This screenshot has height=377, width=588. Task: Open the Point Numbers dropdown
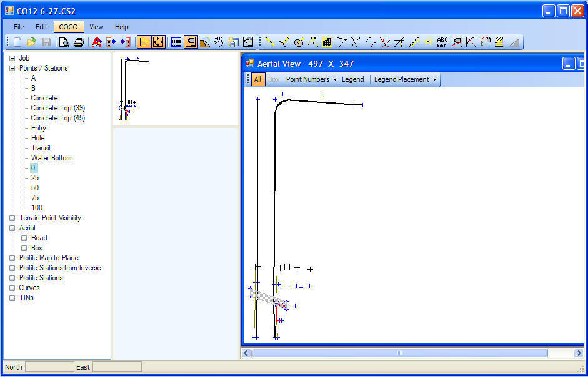pos(311,79)
